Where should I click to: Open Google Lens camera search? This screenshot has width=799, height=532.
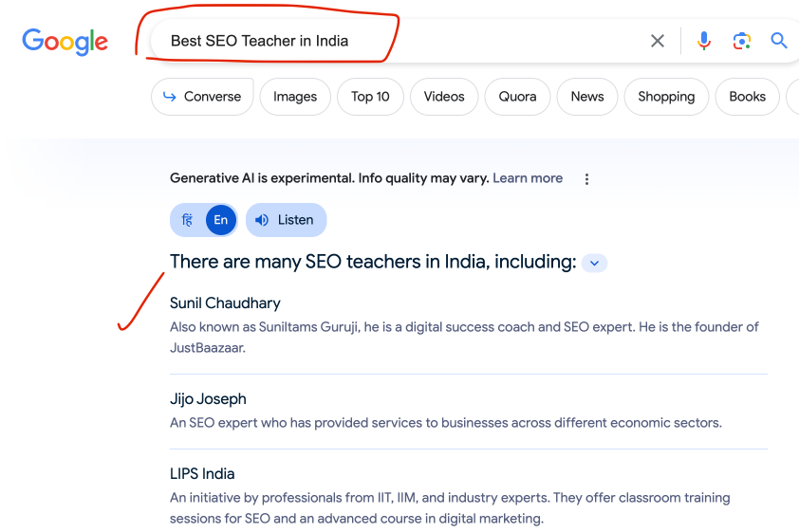pos(742,41)
